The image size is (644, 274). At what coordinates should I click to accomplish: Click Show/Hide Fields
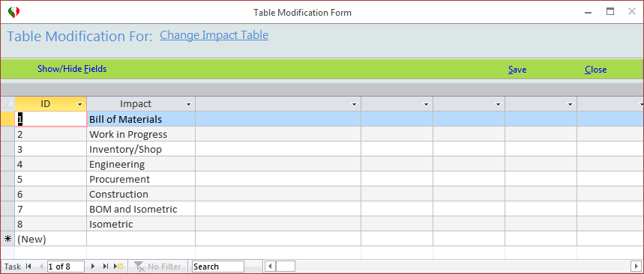(x=72, y=69)
